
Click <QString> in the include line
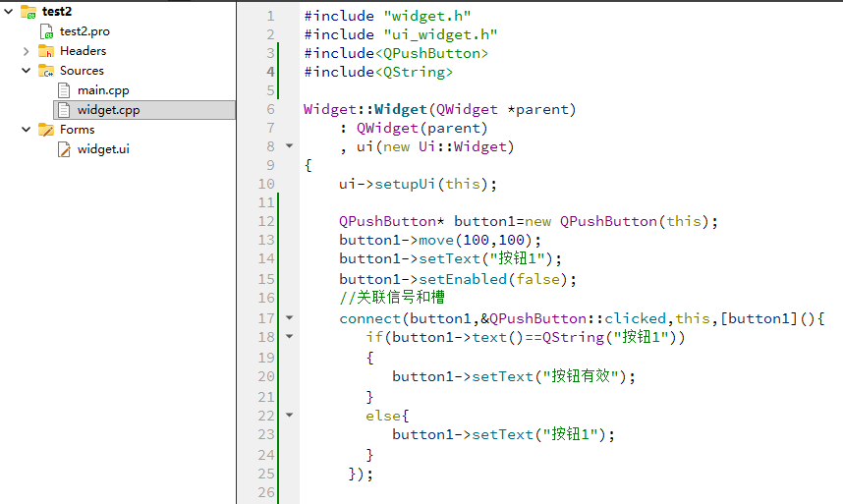click(x=414, y=72)
